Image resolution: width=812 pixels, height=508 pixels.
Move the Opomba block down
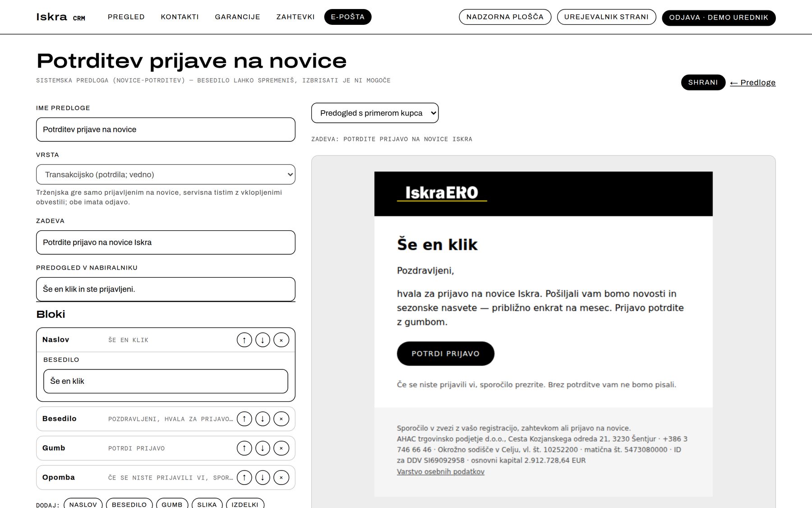[x=263, y=478]
